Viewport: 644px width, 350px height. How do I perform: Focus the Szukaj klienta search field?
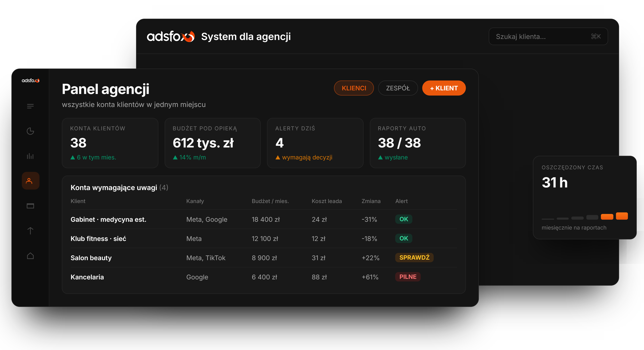548,36
